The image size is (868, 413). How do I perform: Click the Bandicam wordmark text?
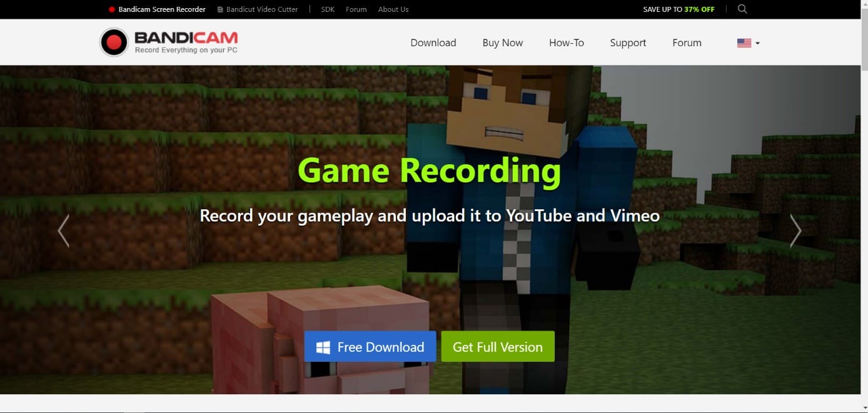186,37
